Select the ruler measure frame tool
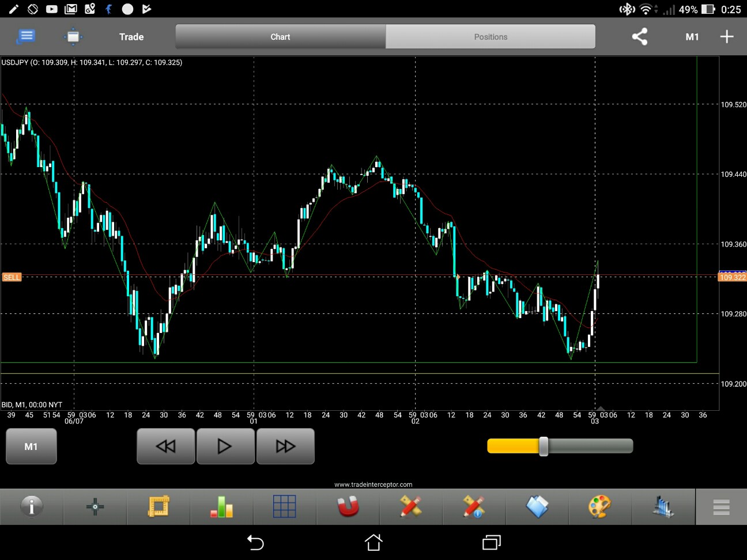Screen dimensions: 747x560 point(159,506)
